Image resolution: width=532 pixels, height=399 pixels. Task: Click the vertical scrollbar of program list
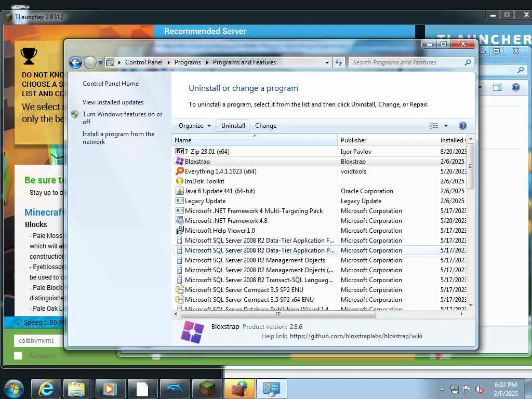pyautogui.click(x=471, y=166)
